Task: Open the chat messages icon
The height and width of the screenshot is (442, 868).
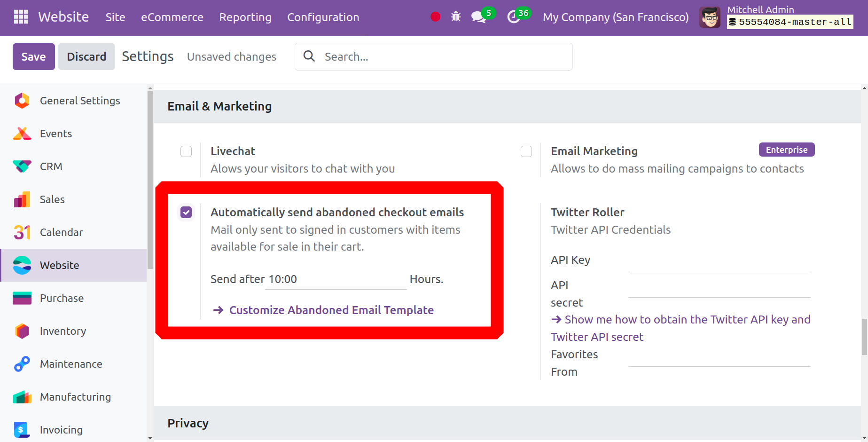Action: tap(478, 17)
